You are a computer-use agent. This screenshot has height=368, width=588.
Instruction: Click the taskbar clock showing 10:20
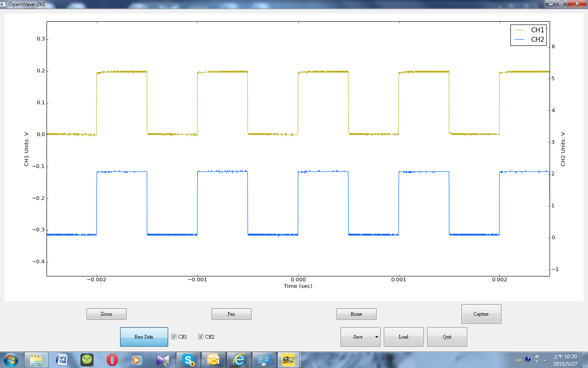tap(565, 360)
